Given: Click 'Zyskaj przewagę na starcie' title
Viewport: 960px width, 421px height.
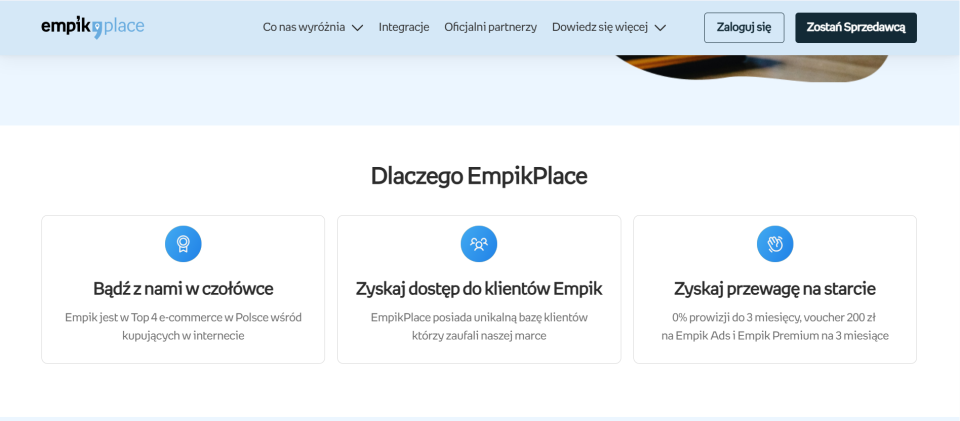Looking at the screenshot, I should (x=775, y=288).
